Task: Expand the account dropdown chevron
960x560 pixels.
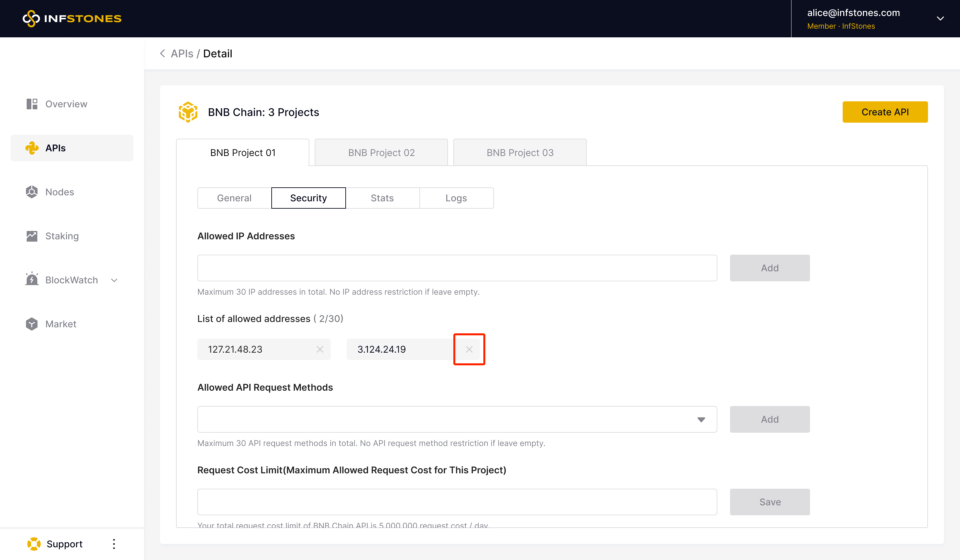Action: click(x=940, y=18)
